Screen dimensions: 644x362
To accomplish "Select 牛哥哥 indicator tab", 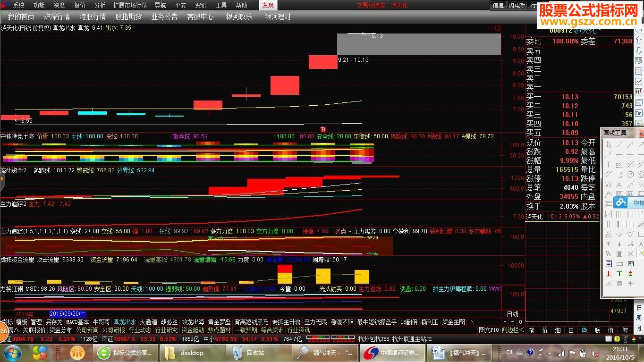I will (101, 322).
